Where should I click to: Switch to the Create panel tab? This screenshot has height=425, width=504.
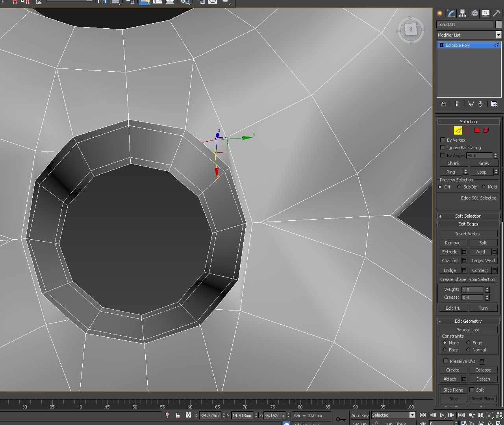click(x=439, y=13)
